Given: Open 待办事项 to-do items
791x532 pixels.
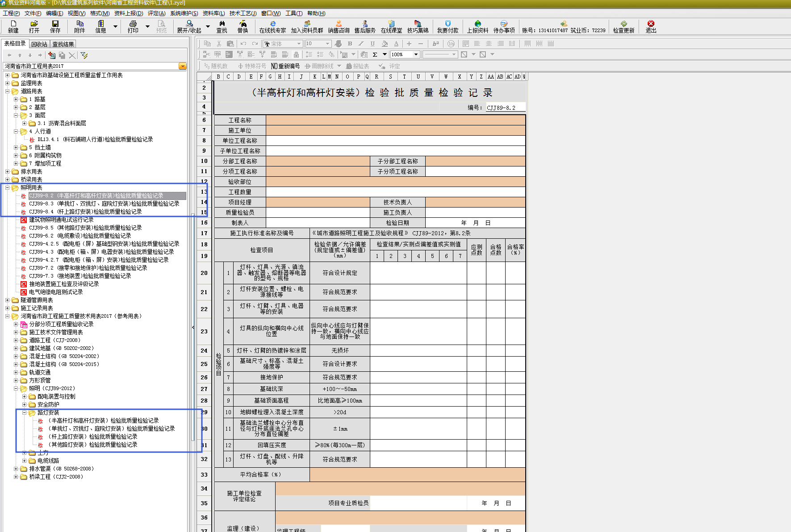Looking at the screenshot, I should (x=504, y=26).
